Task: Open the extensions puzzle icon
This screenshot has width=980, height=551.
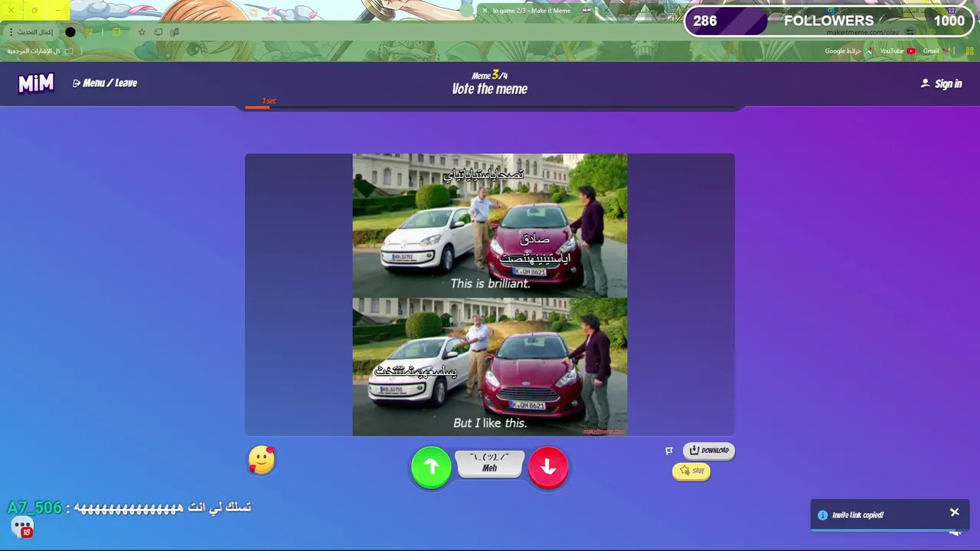Action: pyautogui.click(x=116, y=32)
